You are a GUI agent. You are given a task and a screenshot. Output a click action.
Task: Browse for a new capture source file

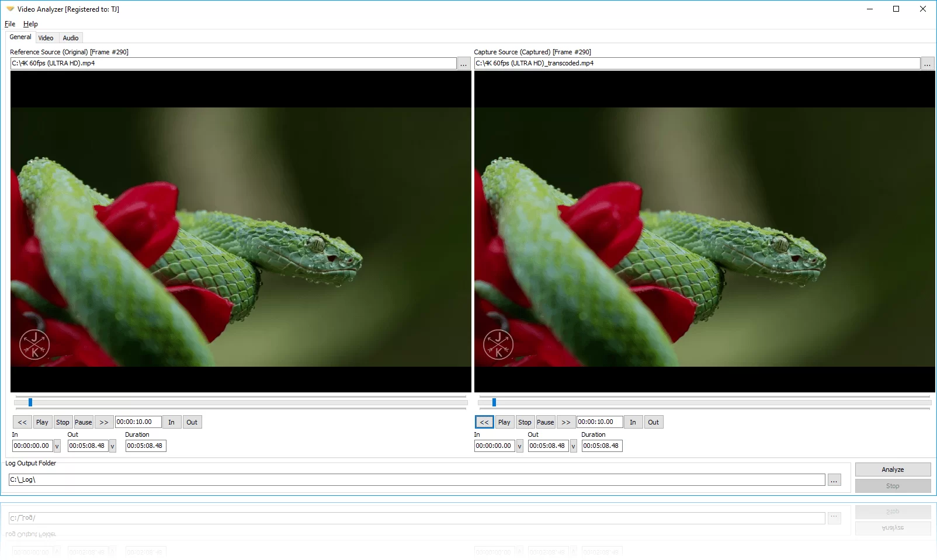(x=928, y=63)
